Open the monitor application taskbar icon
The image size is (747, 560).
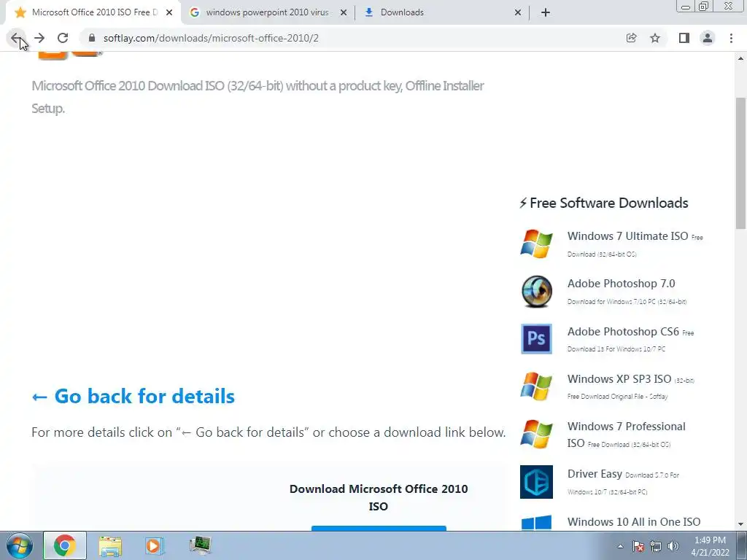point(200,545)
